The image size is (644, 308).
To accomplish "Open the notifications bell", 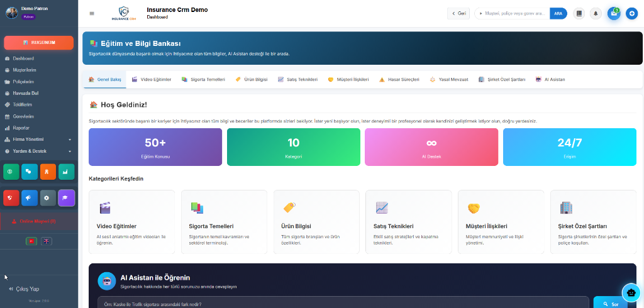I will 596,14.
